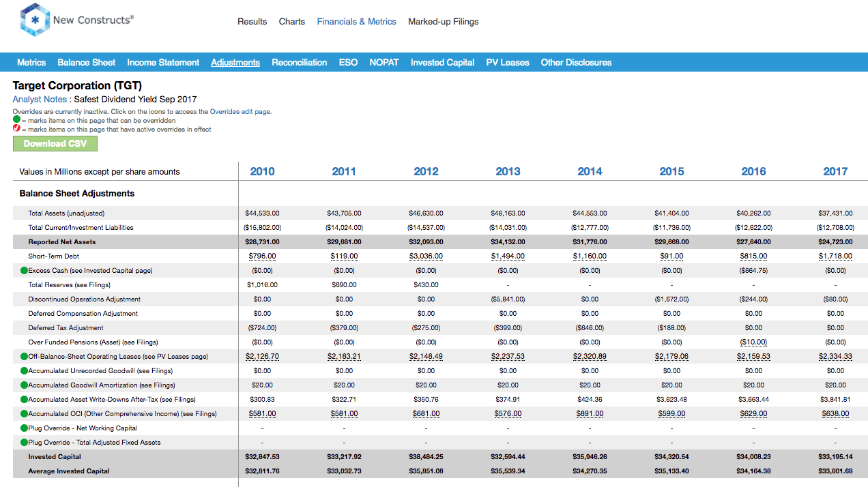
Task: Click Short-Term Debt value $91.00
Action: [671, 256]
